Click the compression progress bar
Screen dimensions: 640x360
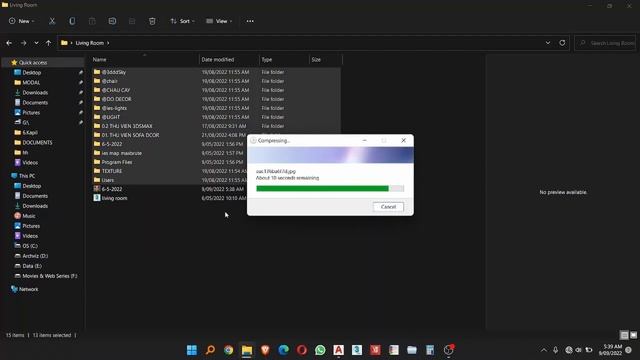330,189
